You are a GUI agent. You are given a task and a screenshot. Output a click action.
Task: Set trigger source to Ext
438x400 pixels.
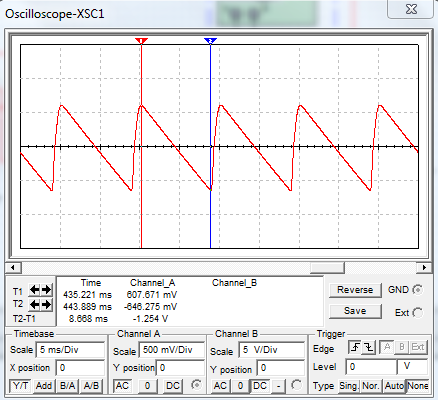click(418, 348)
